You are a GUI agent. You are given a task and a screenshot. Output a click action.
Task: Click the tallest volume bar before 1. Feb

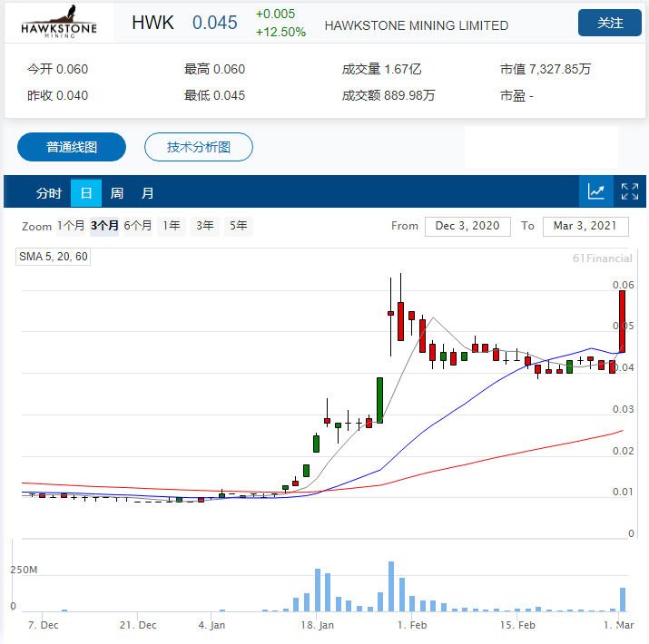pyautogui.click(x=391, y=586)
